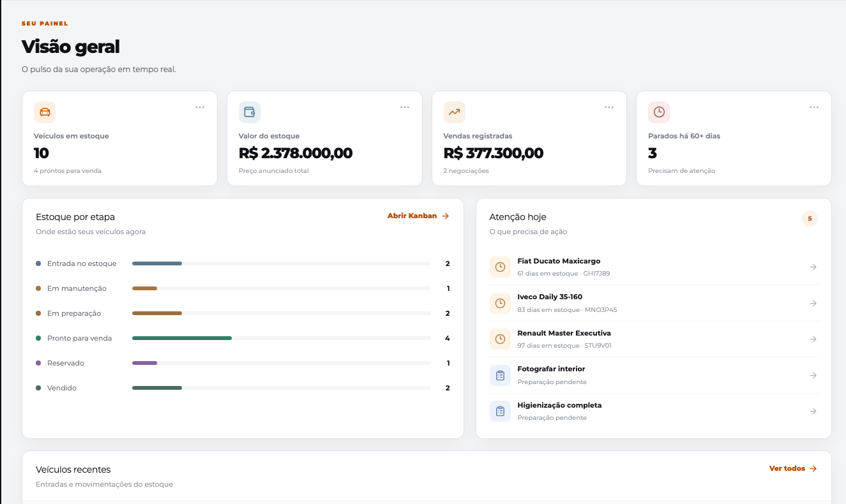Click the clock icon beside Iveco Daily 35-160
Screen dimensions: 846x504
501,303
